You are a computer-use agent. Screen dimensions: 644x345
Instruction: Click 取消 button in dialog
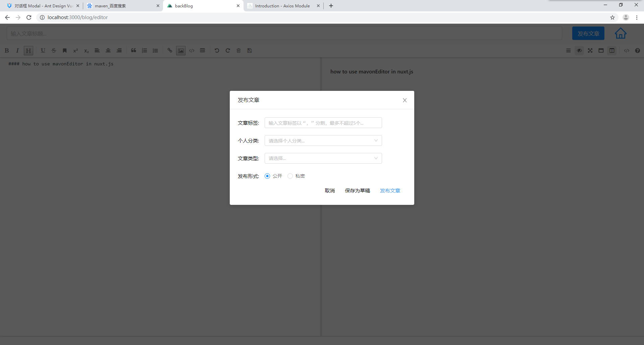tap(330, 191)
